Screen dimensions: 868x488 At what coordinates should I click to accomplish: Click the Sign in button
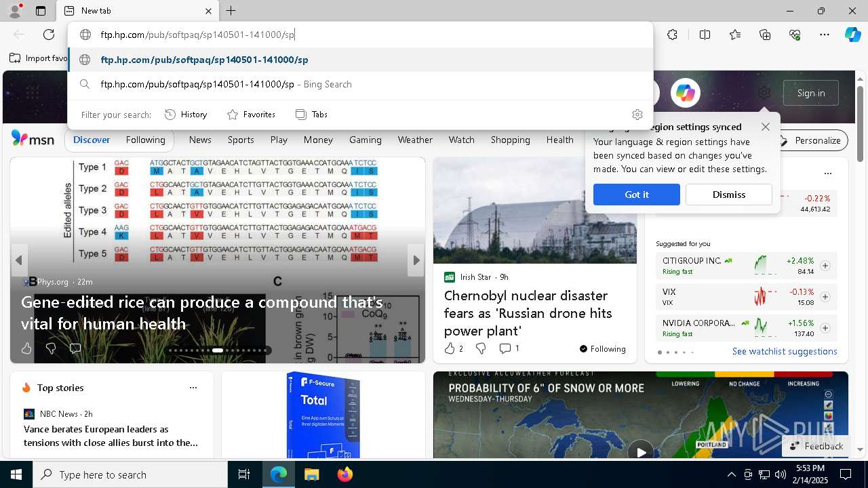[x=811, y=93]
